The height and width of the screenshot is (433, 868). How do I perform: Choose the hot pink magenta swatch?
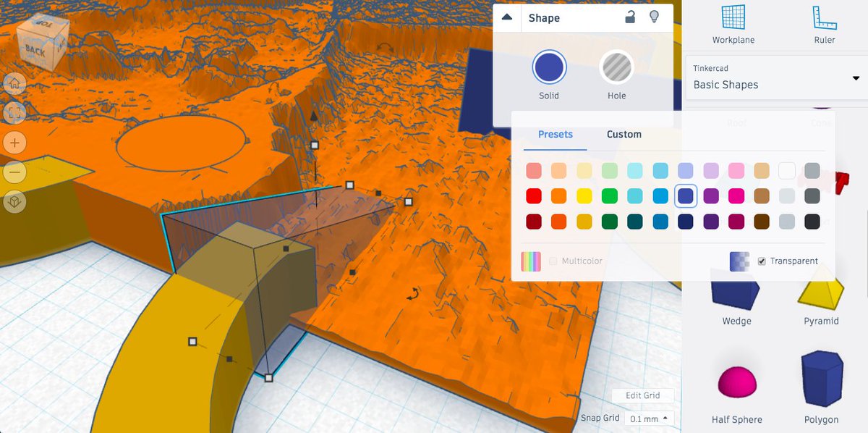coord(736,196)
